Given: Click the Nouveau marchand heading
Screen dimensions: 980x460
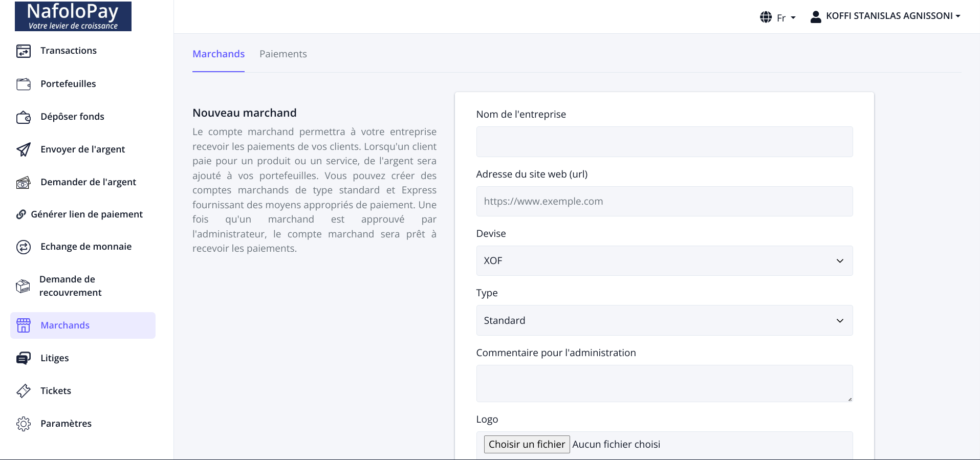Looking at the screenshot, I should pyautogui.click(x=245, y=113).
